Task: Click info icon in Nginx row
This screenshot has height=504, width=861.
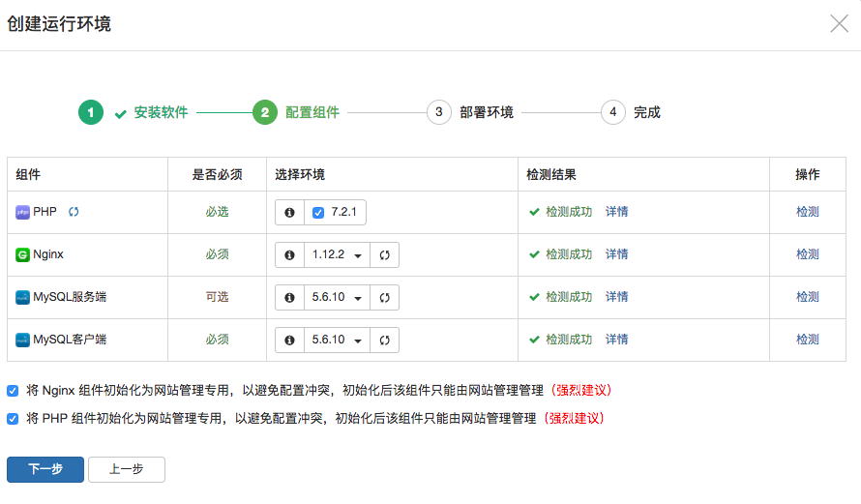Action: pos(289,254)
